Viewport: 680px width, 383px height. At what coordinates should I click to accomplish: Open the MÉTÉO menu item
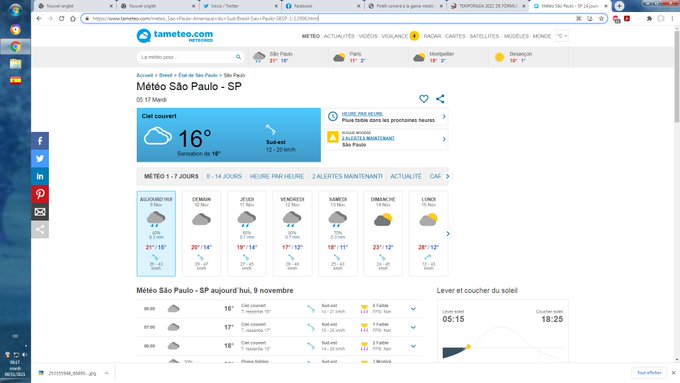coord(311,36)
